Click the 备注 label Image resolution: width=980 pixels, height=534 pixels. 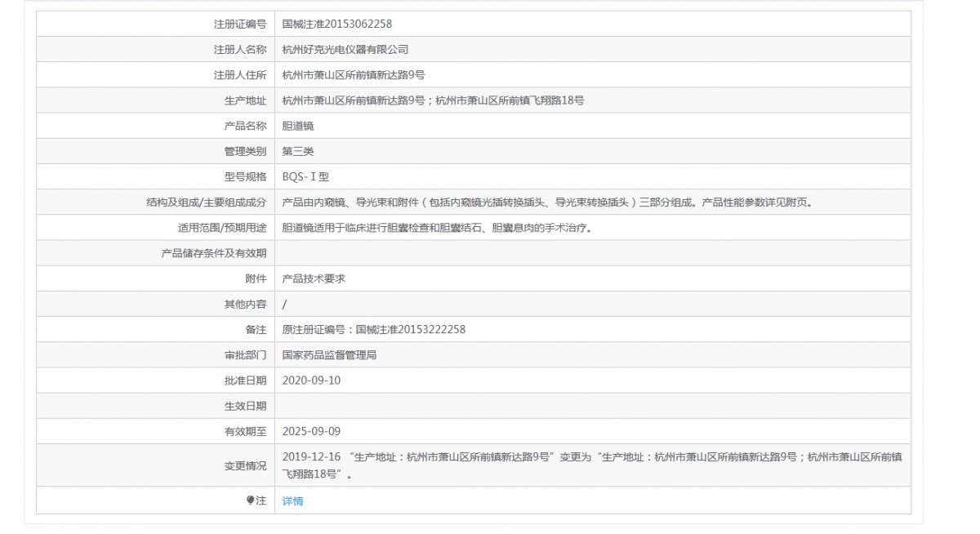tap(256, 329)
